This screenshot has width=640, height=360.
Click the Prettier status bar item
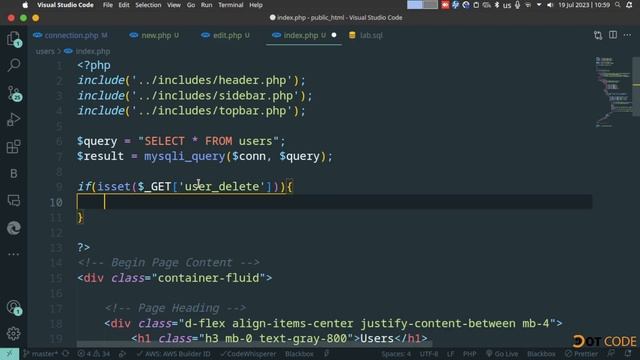(581, 354)
